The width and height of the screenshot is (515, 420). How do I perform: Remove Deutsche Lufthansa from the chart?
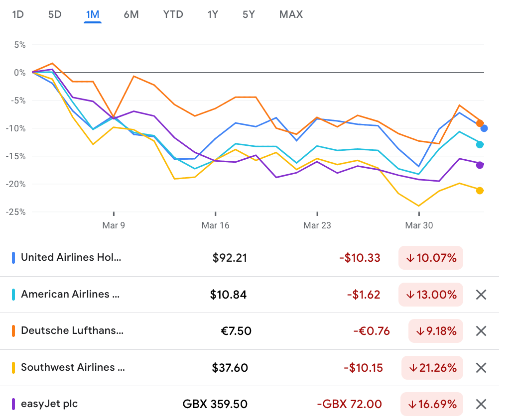coord(481,331)
